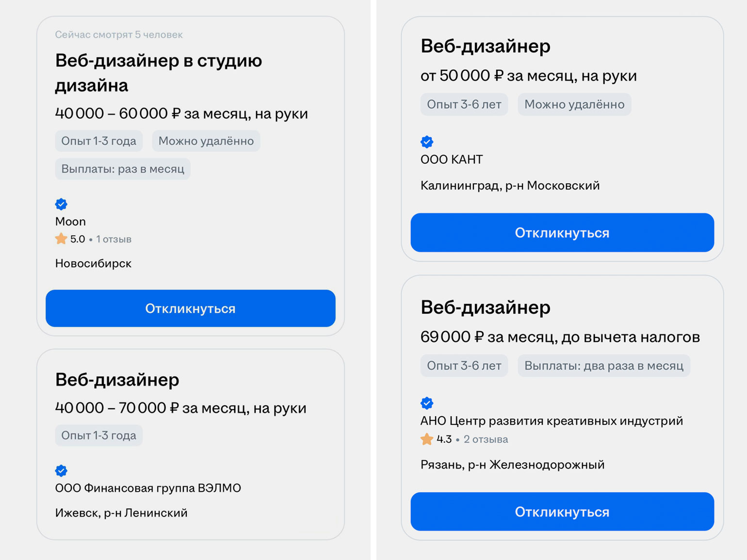Open company АНО Центр развития креативных индустрий
This screenshot has height=560, width=747.
[552, 421]
